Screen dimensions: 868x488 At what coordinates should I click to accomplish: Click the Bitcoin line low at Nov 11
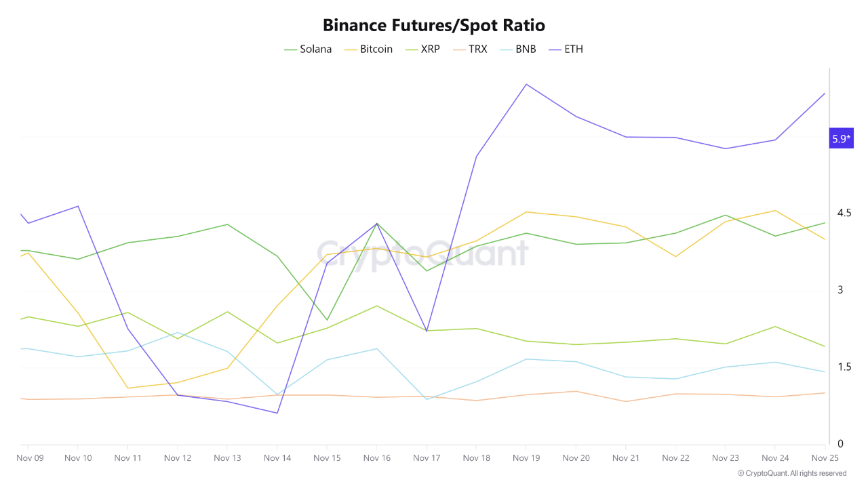point(127,388)
